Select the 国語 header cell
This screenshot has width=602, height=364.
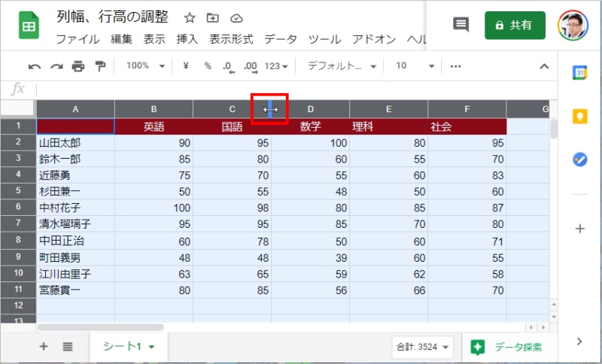[x=233, y=126]
